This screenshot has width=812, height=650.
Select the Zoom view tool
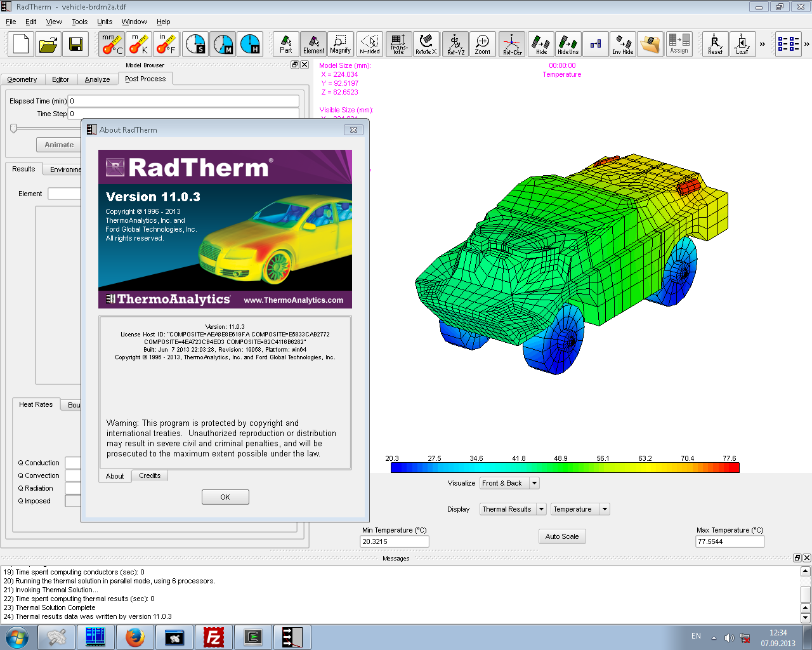pyautogui.click(x=483, y=44)
